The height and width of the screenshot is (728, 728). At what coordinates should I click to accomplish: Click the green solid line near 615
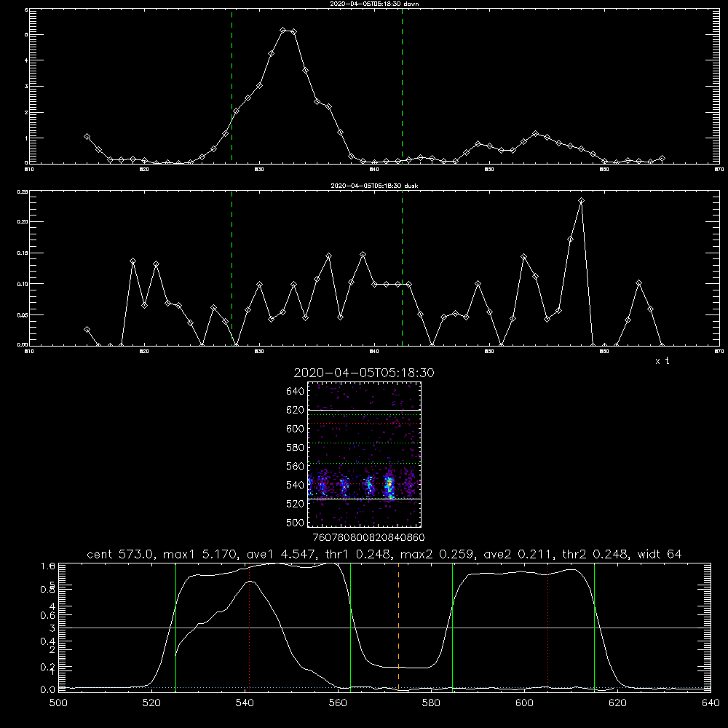click(594, 627)
